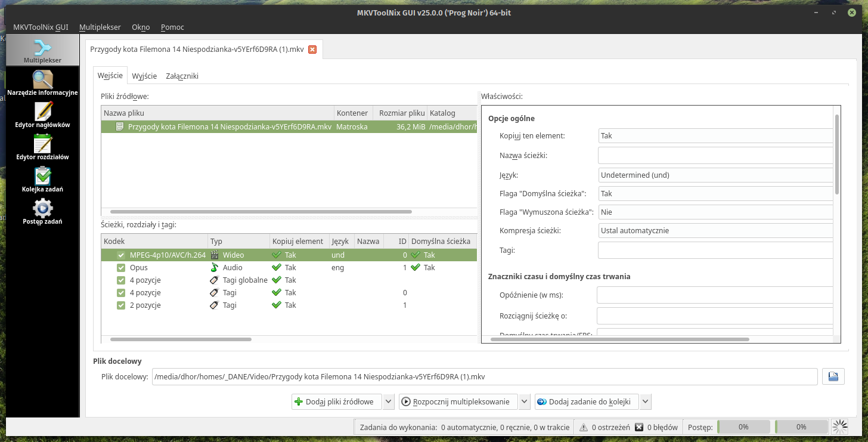
Task: Open the Kompresja ścieżki dropdown
Action: (x=715, y=230)
